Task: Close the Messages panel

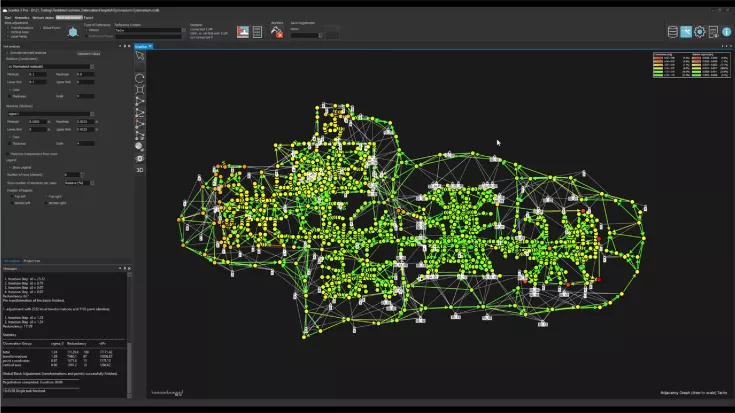Action: point(129,269)
